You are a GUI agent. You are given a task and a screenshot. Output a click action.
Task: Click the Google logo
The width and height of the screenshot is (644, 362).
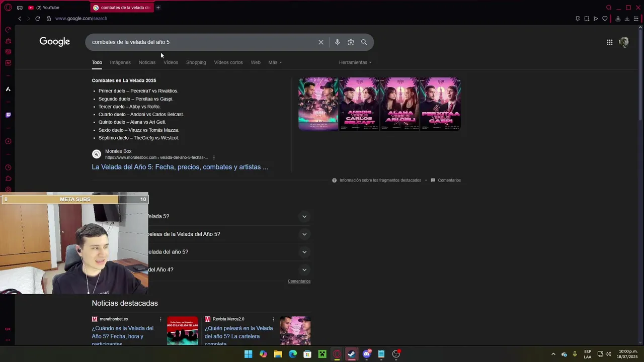pos(55,42)
